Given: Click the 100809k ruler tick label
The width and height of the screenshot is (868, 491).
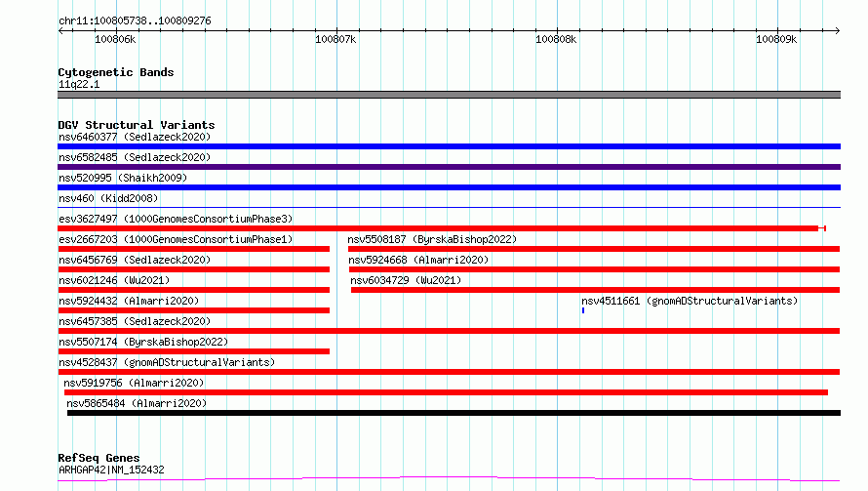Looking at the screenshot, I should 776,39.
